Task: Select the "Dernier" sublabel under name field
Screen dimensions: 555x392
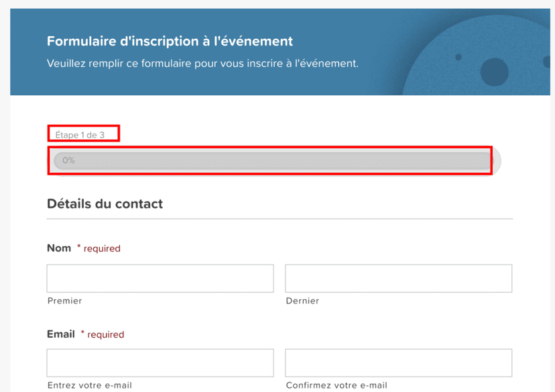Action: [x=302, y=301]
